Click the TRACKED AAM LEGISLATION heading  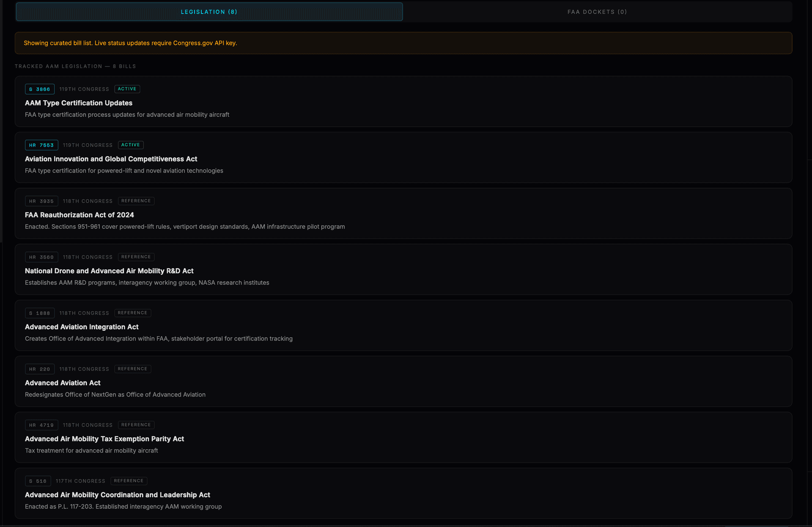click(x=75, y=66)
